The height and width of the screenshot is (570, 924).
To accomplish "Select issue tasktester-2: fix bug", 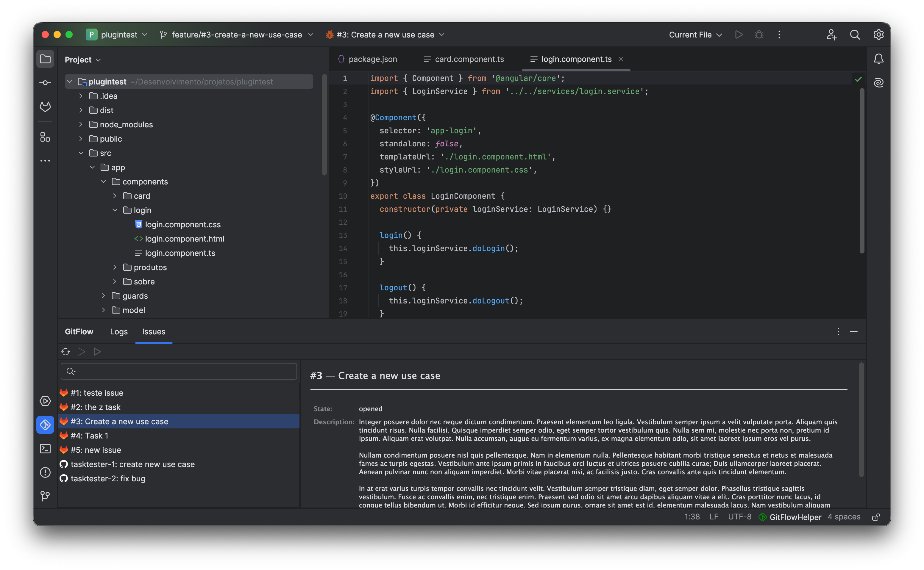I will 179,478.
